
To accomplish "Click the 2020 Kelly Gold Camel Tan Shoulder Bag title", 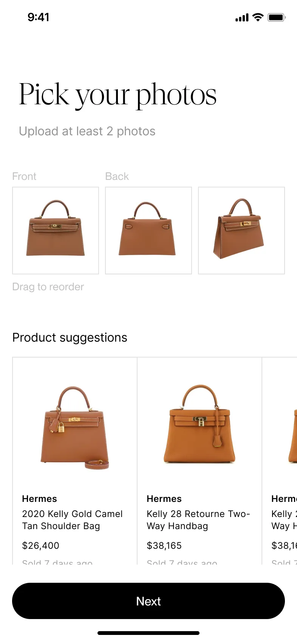I will (x=72, y=520).
